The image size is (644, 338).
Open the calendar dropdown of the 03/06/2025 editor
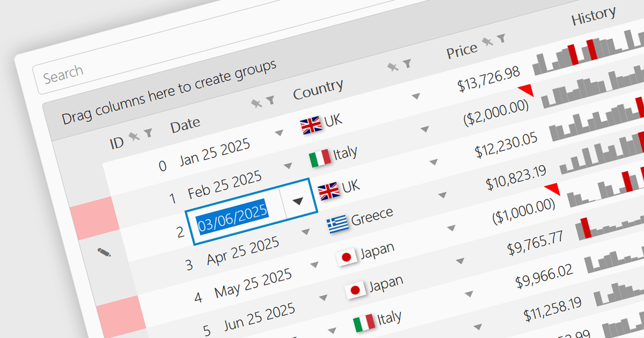click(x=298, y=201)
